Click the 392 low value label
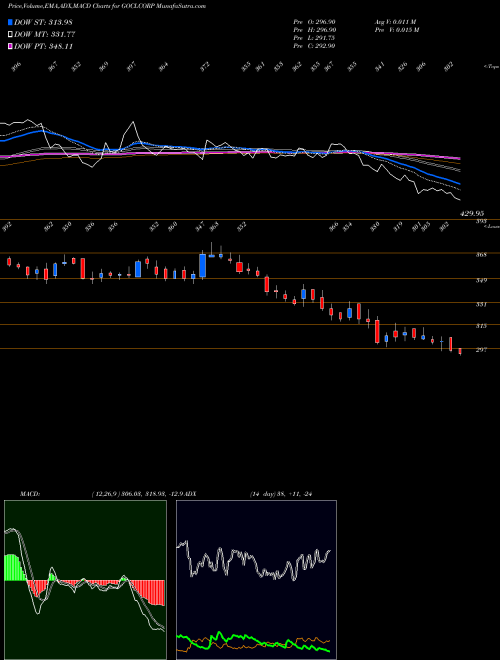Image resolution: width=500 pixels, height=660 pixels. point(7,226)
